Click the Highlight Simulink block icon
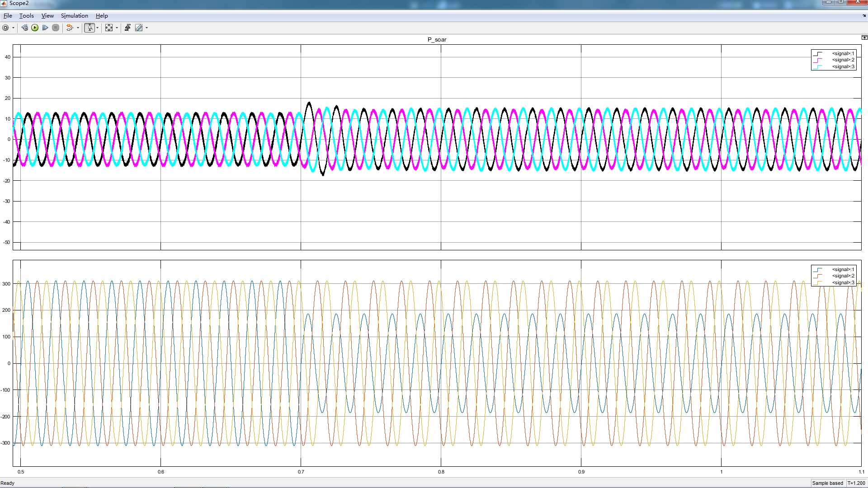This screenshot has height=488, width=868. (70, 28)
